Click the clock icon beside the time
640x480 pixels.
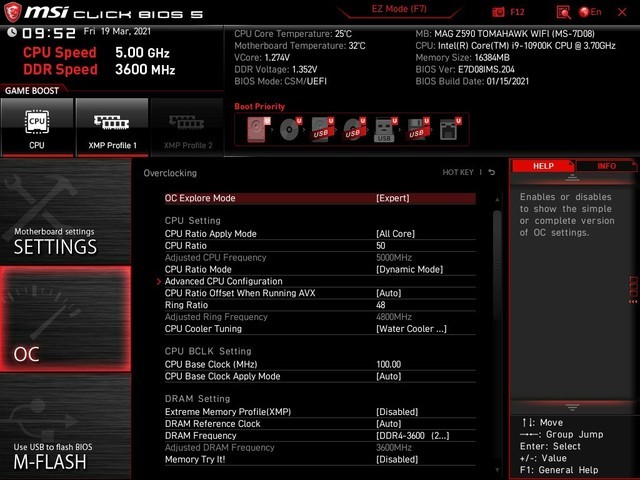tap(12, 32)
